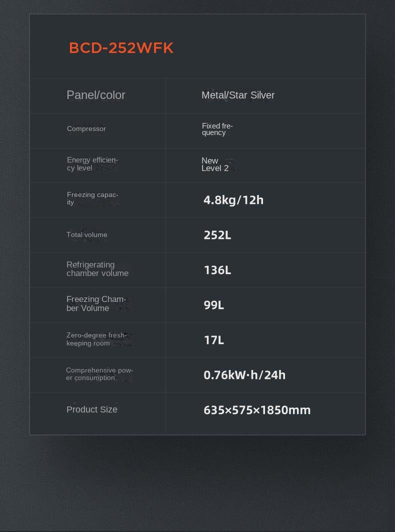Image resolution: width=395 pixels, height=532 pixels.
Task: Click the 252L value
Action: [x=217, y=235]
